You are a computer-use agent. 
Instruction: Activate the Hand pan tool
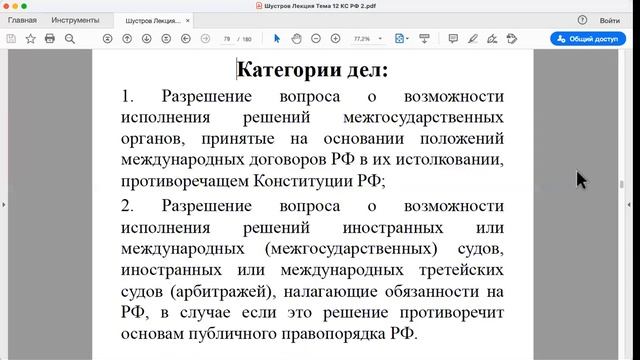(296, 39)
